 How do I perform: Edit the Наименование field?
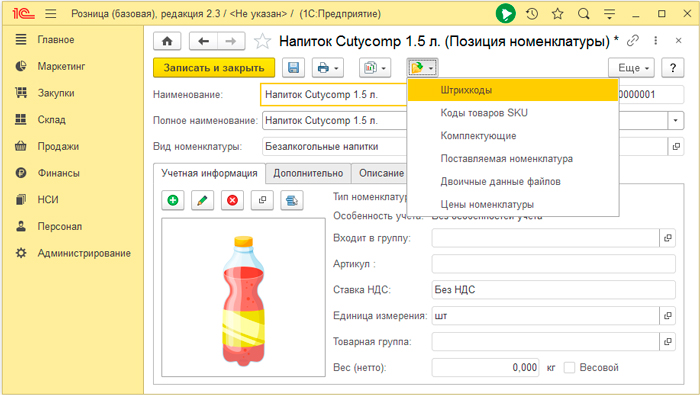coord(334,95)
